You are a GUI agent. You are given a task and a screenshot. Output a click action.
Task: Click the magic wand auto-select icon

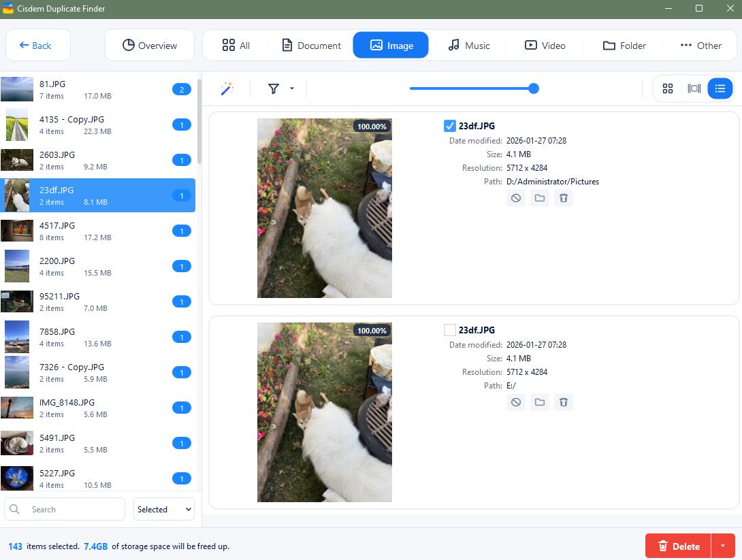click(227, 88)
